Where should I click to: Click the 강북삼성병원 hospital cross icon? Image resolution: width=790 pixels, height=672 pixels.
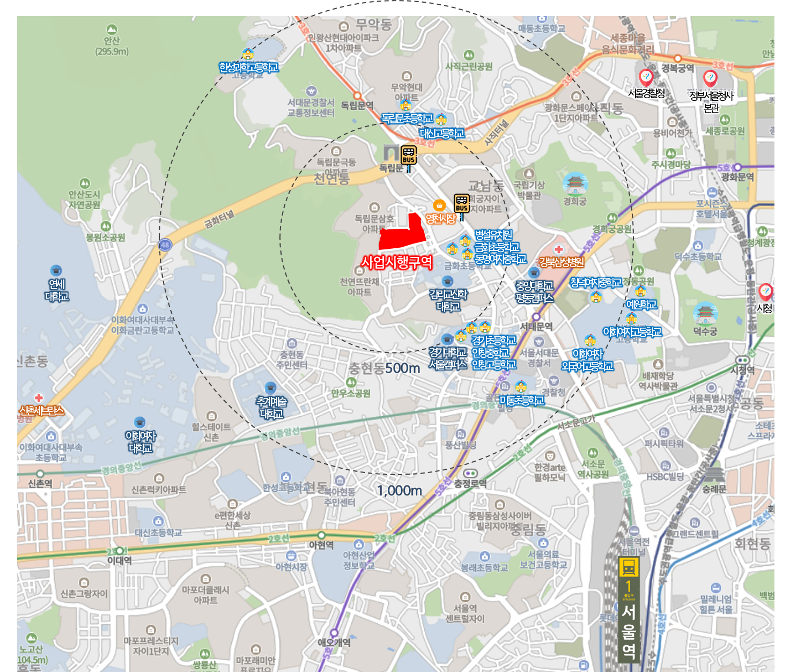tap(559, 249)
